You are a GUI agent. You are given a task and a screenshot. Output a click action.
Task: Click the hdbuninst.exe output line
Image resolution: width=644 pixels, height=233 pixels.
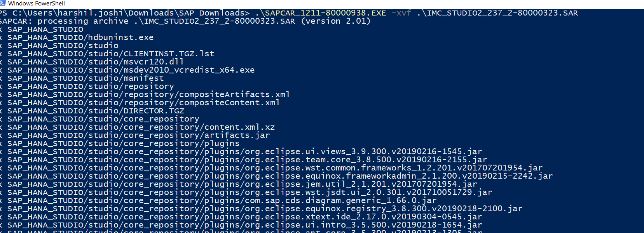[x=80, y=38]
